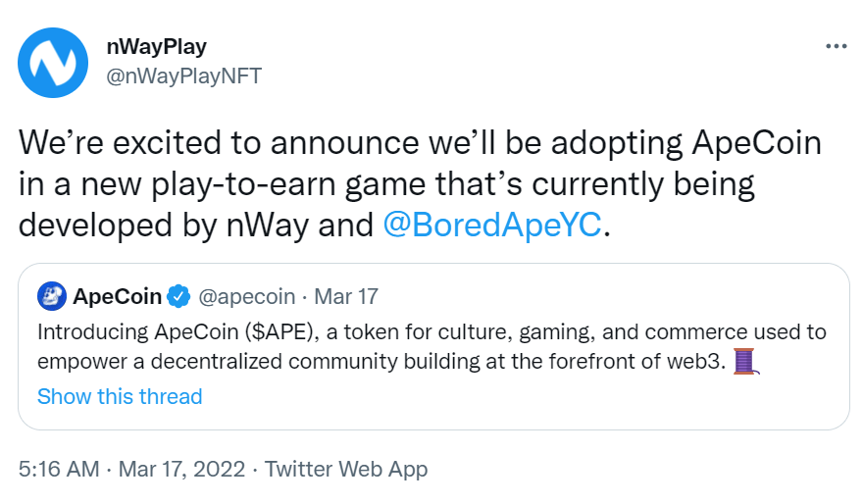
Task: Click the nWayPlay display name
Action: pos(154,46)
